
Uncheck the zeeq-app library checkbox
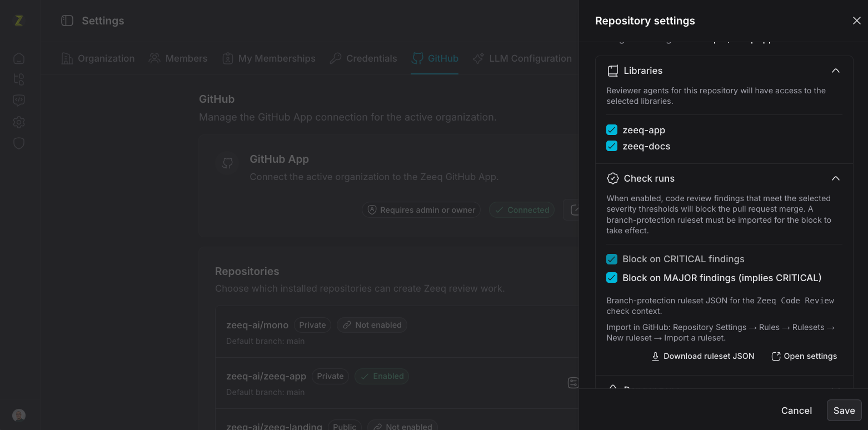[612, 130]
